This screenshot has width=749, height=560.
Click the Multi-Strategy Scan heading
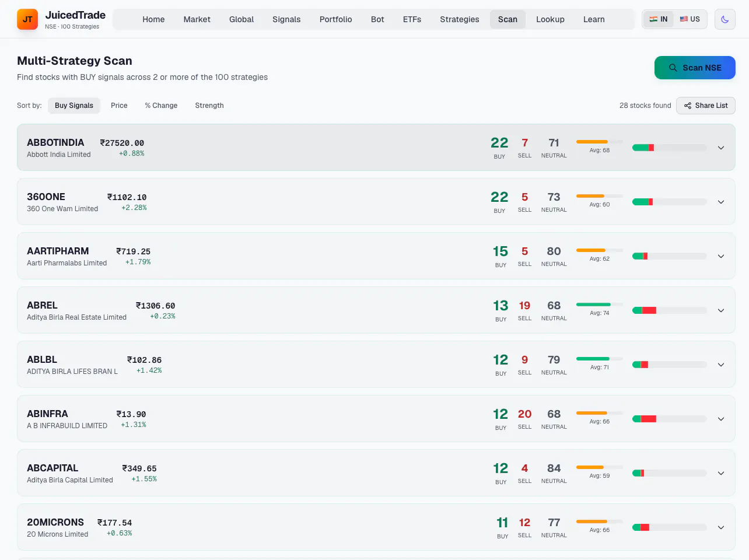(x=75, y=61)
